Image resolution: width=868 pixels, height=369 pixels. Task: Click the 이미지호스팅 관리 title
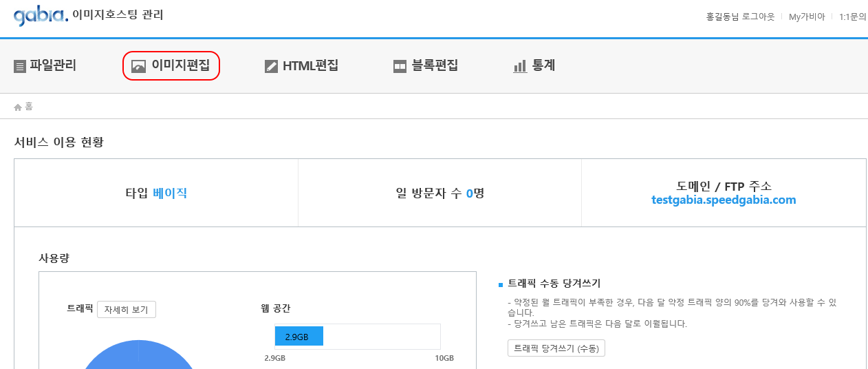pos(118,14)
